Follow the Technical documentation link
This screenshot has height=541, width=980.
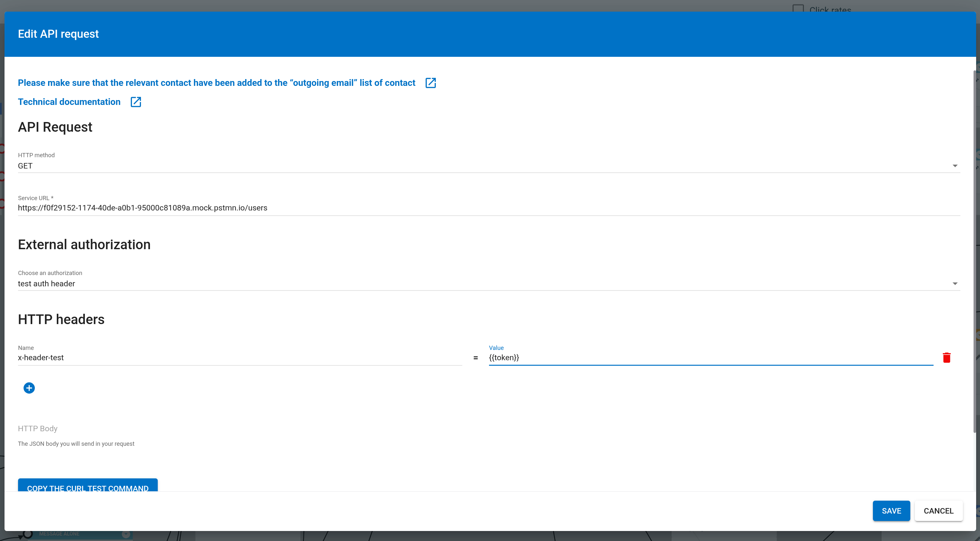point(69,102)
